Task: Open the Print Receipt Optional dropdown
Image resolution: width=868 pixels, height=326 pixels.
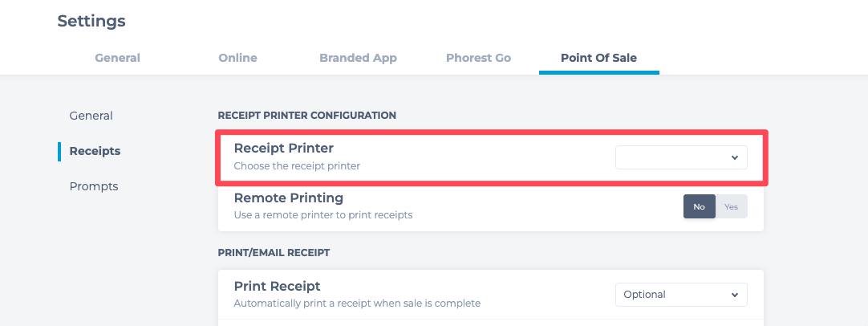Action: (x=681, y=295)
